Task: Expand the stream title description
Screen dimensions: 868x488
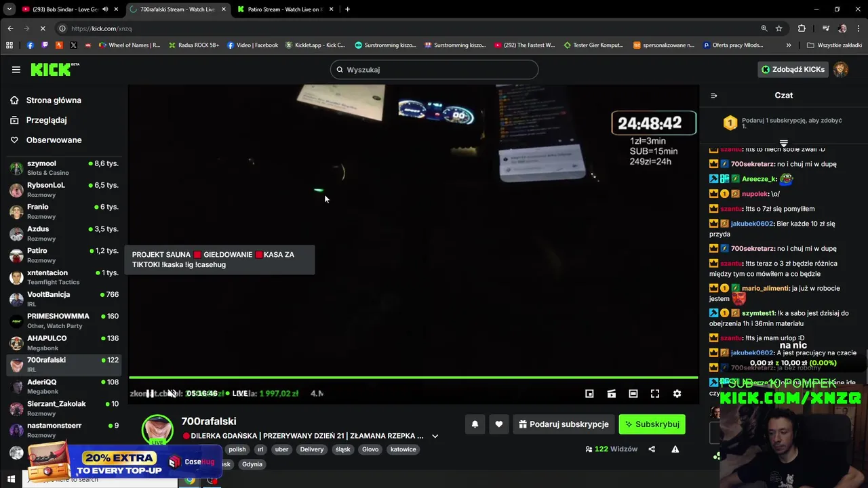Action: click(435, 436)
